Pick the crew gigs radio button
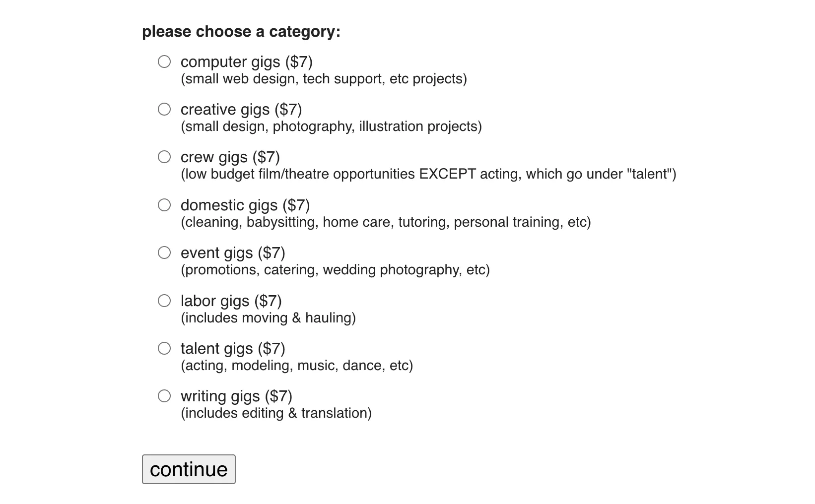This screenshot has height=504, width=815. coord(164,157)
